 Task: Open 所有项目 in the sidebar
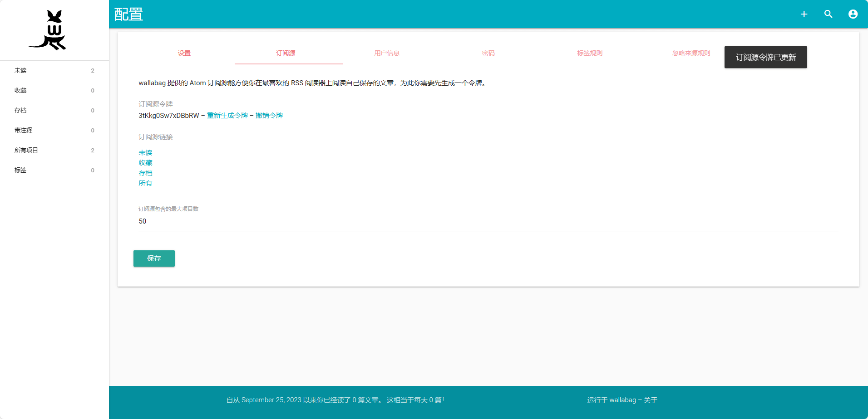pyautogui.click(x=26, y=150)
